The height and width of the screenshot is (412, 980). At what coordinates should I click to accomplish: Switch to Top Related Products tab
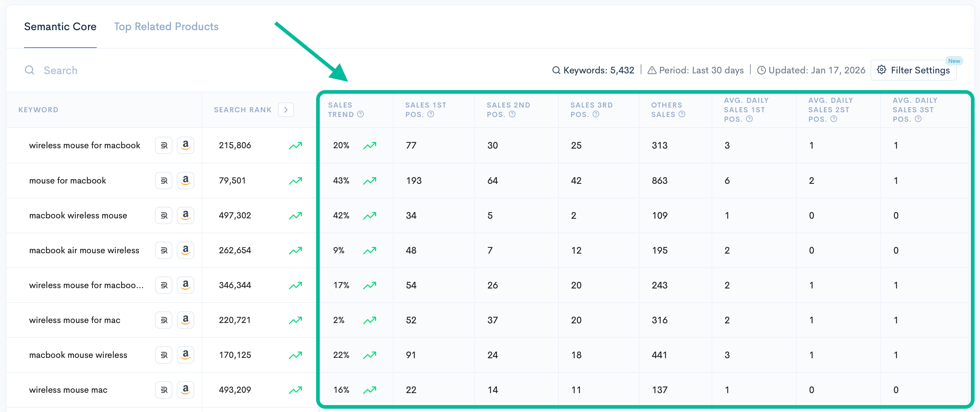[x=166, y=27]
